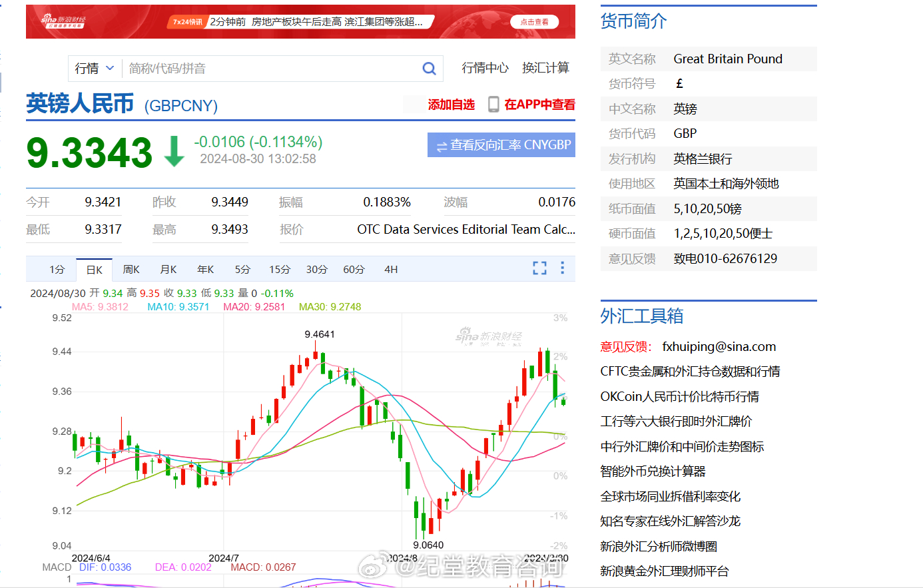
Task: Open the 行情 search type dropdown
Action: (95, 68)
